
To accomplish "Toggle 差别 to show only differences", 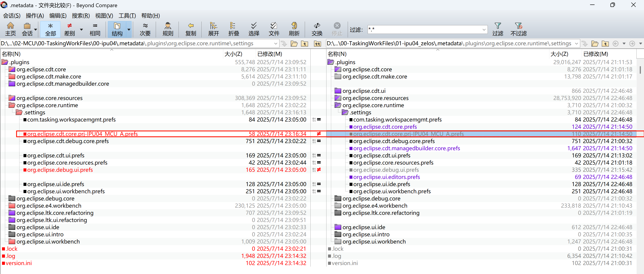I will (69, 29).
